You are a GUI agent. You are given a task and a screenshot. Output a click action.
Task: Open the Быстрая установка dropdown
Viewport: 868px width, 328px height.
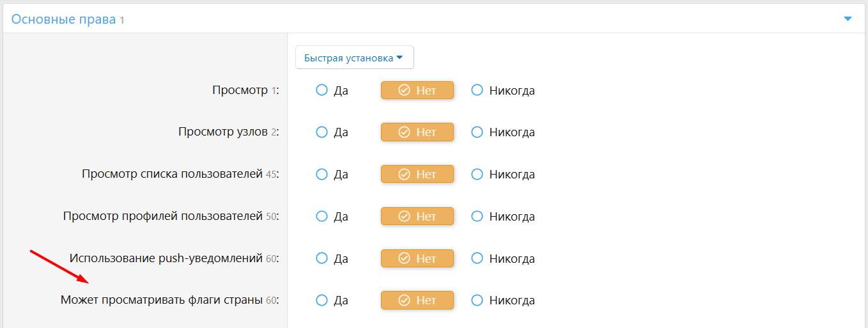(x=354, y=58)
